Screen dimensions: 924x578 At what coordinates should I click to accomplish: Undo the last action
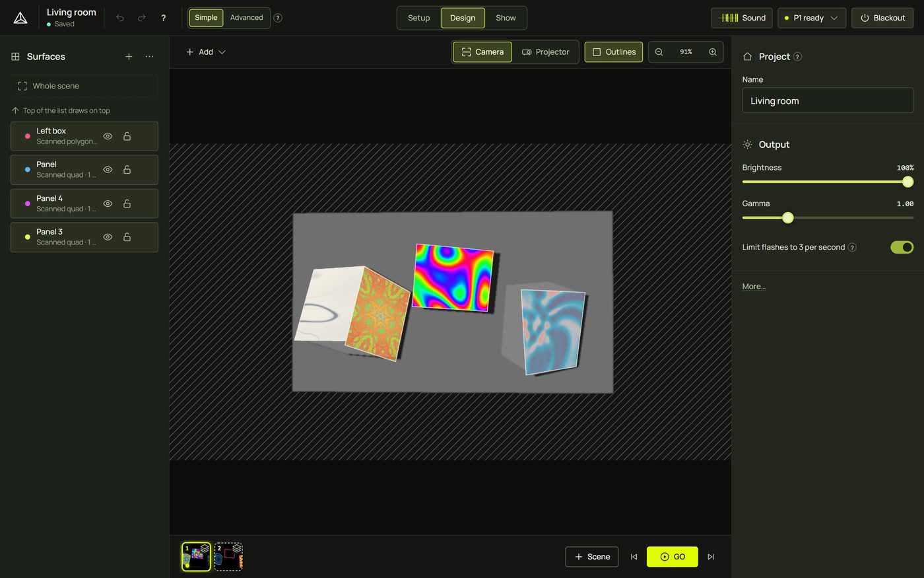pos(120,18)
